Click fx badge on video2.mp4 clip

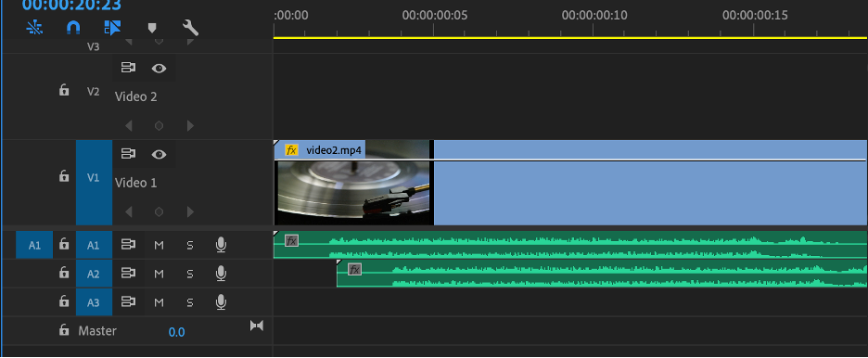coord(291,150)
